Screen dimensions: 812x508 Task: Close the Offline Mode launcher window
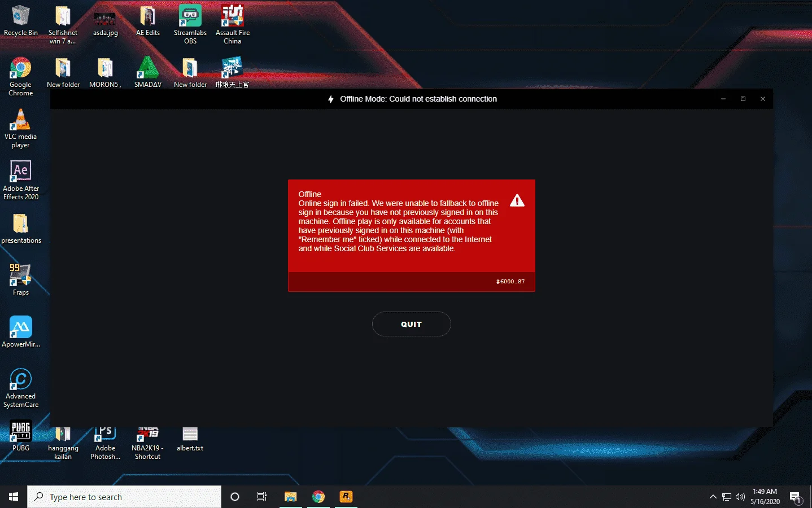[x=762, y=99]
